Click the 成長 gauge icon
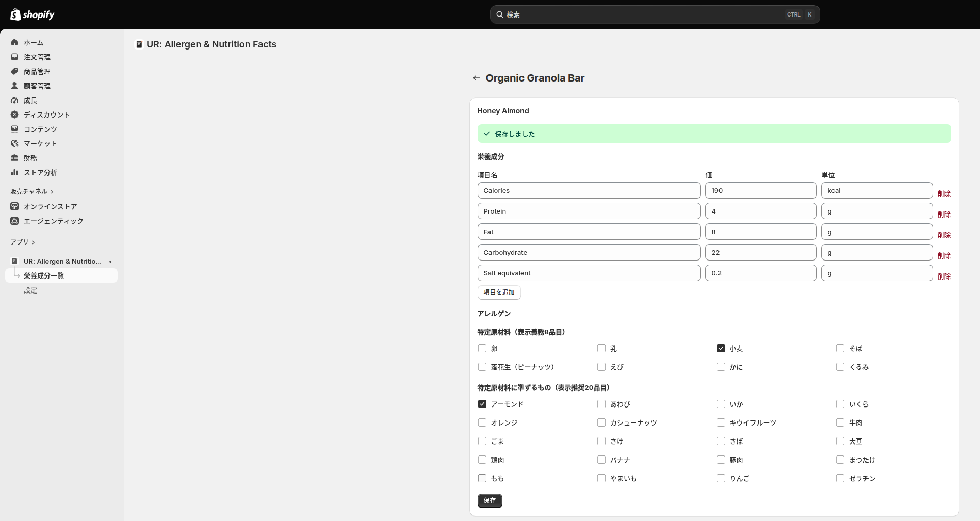The height and width of the screenshot is (521, 980). pos(14,100)
